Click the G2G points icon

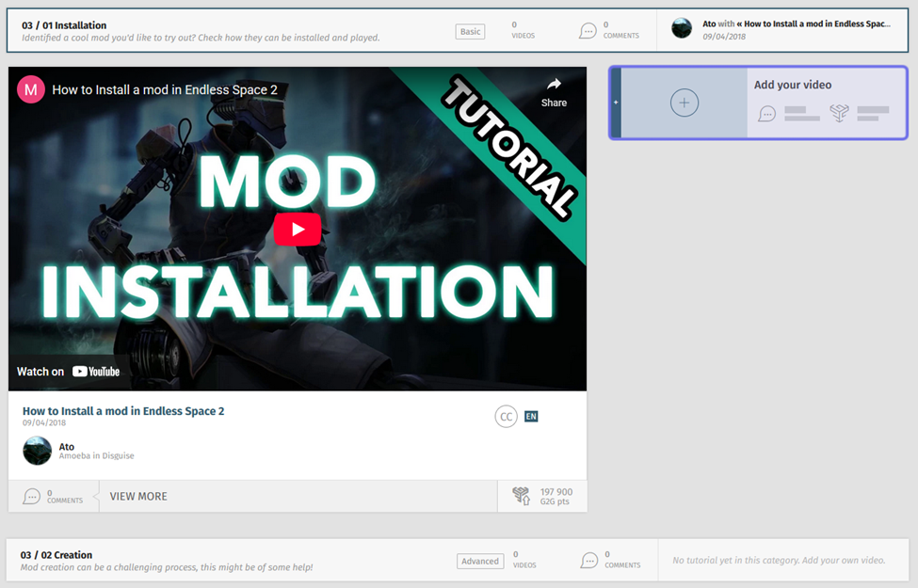(521, 496)
